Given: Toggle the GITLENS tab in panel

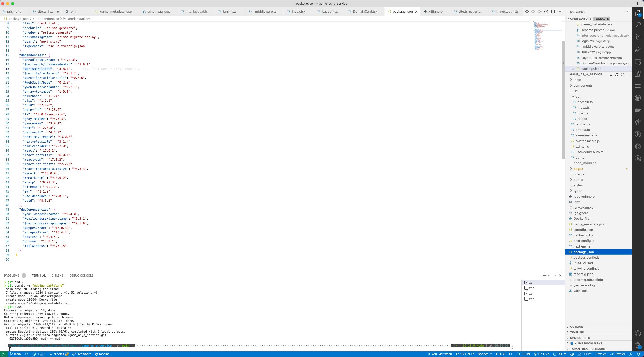Looking at the screenshot, I should click(x=57, y=275).
